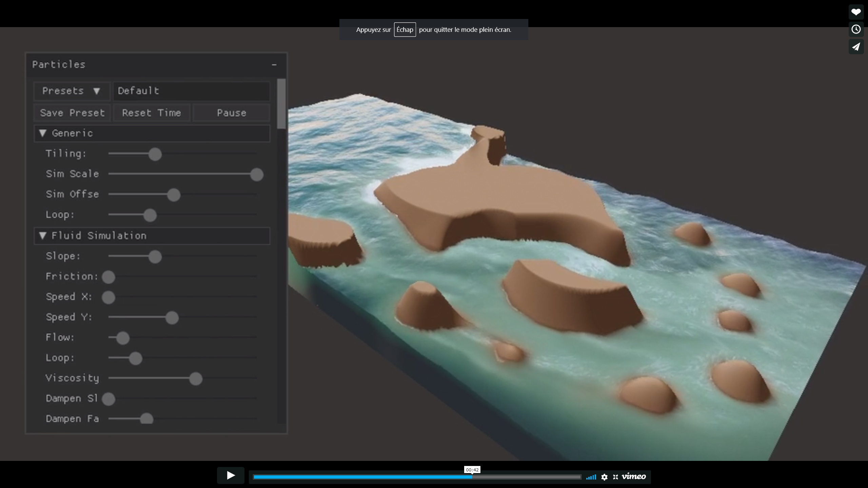
Task: Like the video with the heart icon
Action: 856,12
